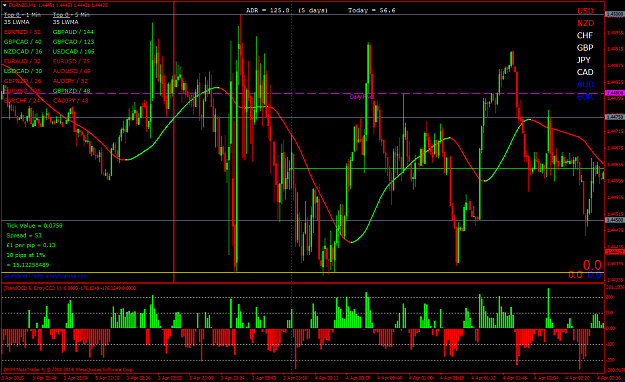Click the chart menu triangle beside EURNZD,M1

[4, 5]
